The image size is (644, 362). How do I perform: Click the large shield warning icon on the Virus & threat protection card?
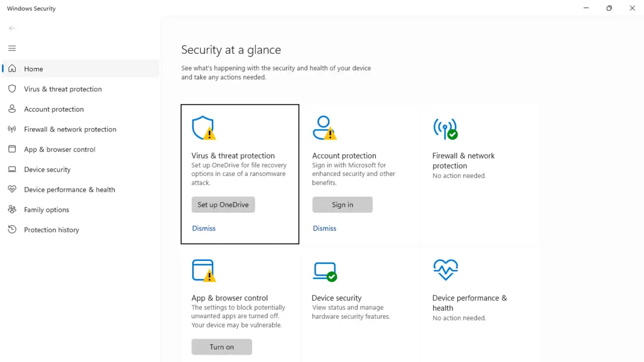pyautogui.click(x=204, y=127)
